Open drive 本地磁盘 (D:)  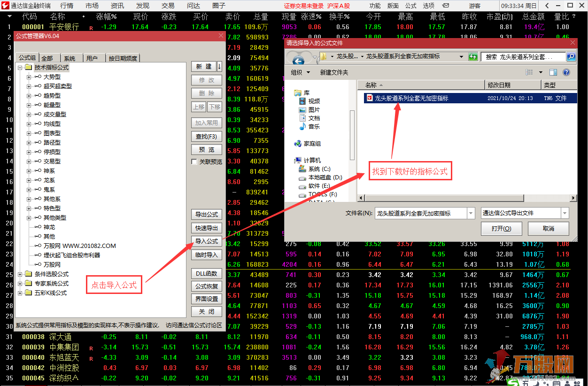tap(321, 178)
